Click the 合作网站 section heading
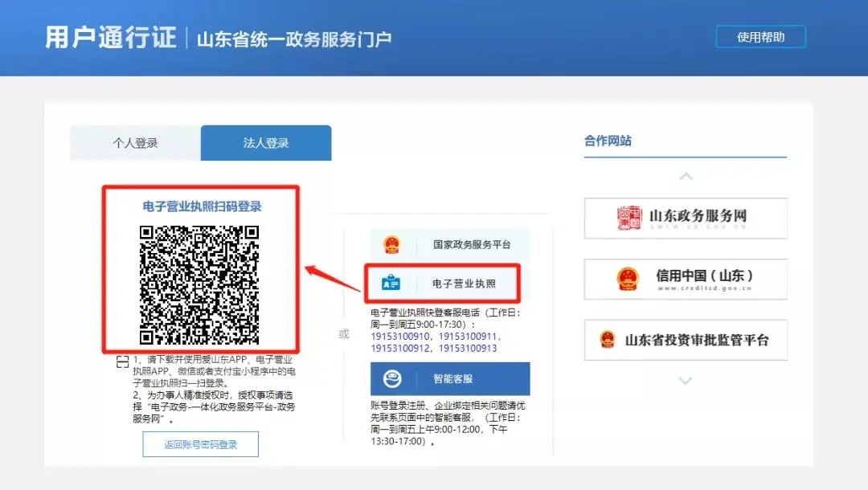The image size is (868, 490). (x=608, y=141)
